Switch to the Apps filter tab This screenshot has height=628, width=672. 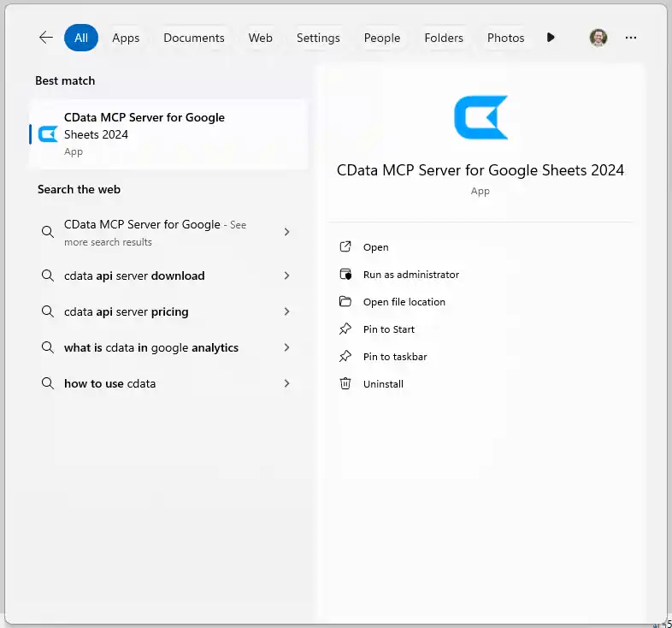(126, 38)
